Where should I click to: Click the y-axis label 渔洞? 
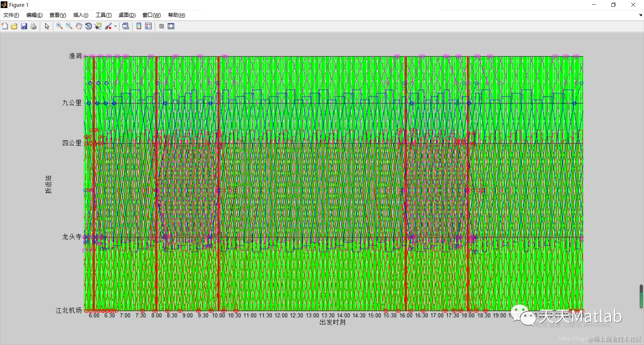tap(75, 56)
